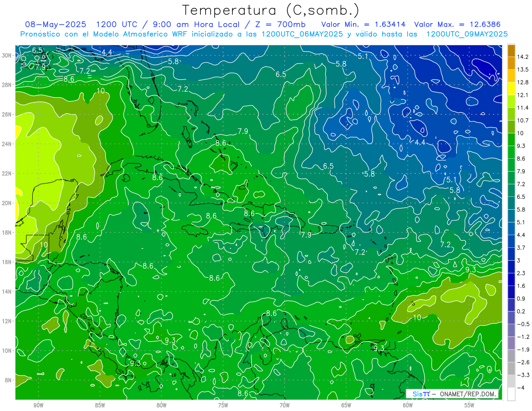Click the 0.2 value on the color legend
Viewport: 532px width, 411px height.
(521, 312)
